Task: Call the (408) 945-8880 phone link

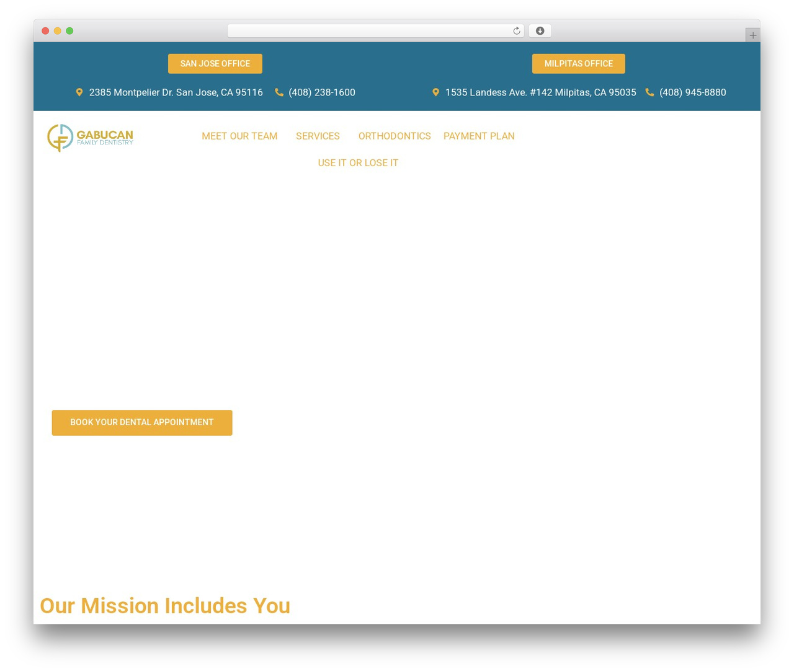Action: 693,92
